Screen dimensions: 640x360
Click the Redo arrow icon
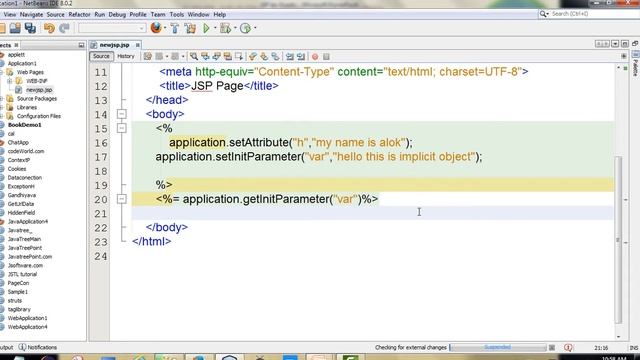64,28
